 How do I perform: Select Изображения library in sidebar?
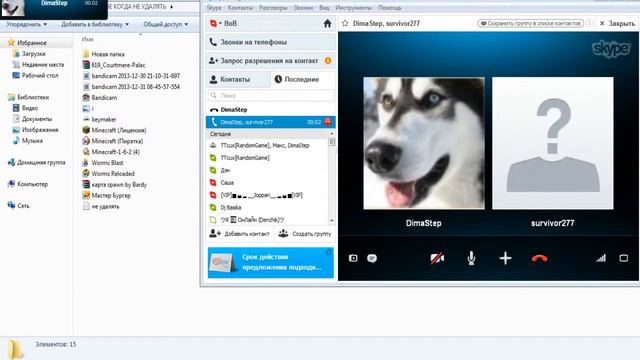click(35, 130)
